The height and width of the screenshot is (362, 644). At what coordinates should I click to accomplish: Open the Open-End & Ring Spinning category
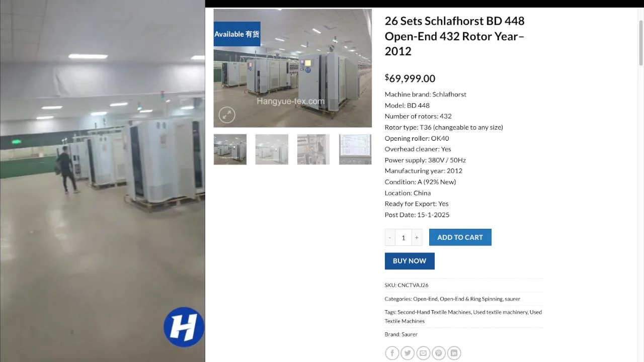[471, 299]
